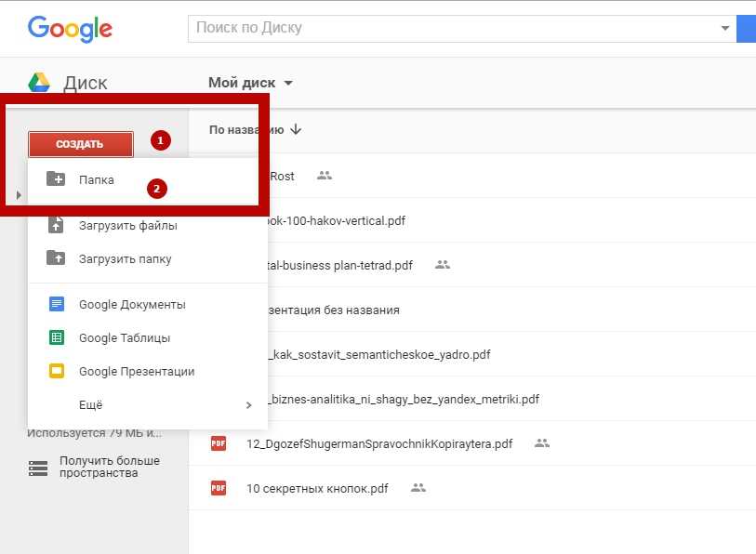Viewport: 756px width, 554px height.
Task: Open the Мой диск dropdown
Action: pos(251,83)
